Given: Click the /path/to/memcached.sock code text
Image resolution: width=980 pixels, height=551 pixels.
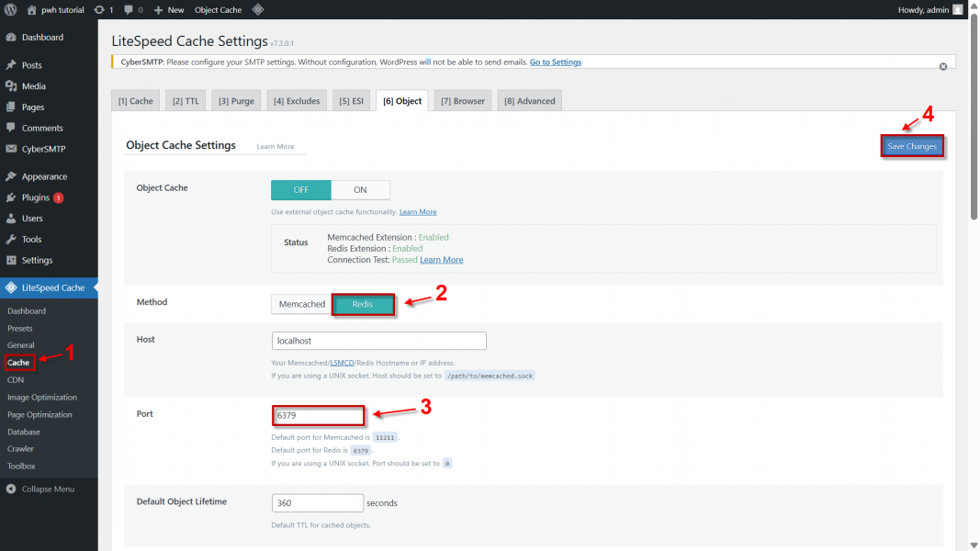Looking at the screenshot, I should point(490,376).
